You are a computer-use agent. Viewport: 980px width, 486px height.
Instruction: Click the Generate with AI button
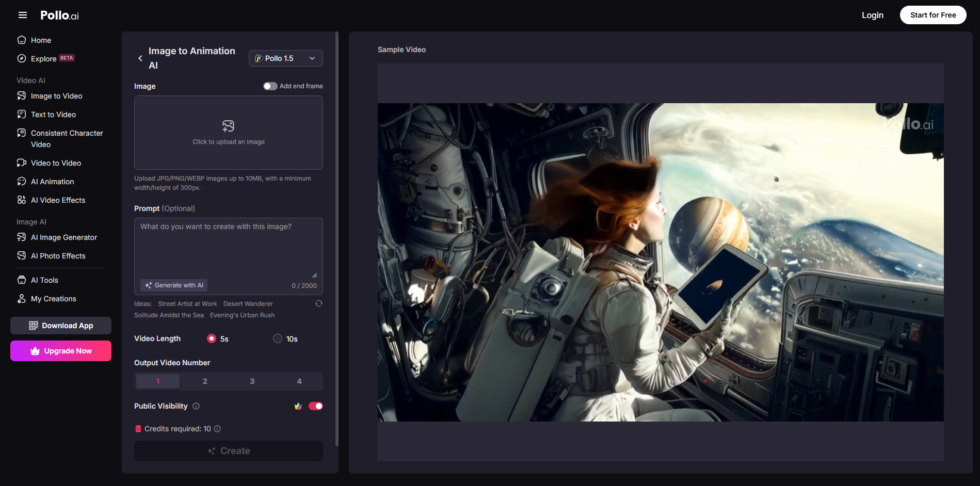click(174, 285)
